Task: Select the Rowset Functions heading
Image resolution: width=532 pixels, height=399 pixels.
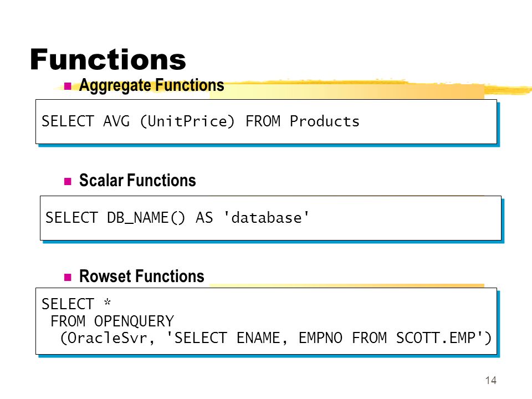Action: tap(141, 276)
